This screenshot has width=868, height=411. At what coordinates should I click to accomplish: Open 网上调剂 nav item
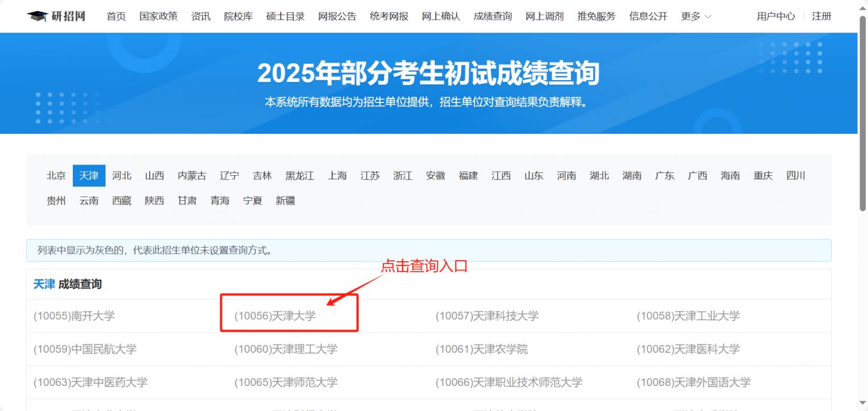(544, 17)
